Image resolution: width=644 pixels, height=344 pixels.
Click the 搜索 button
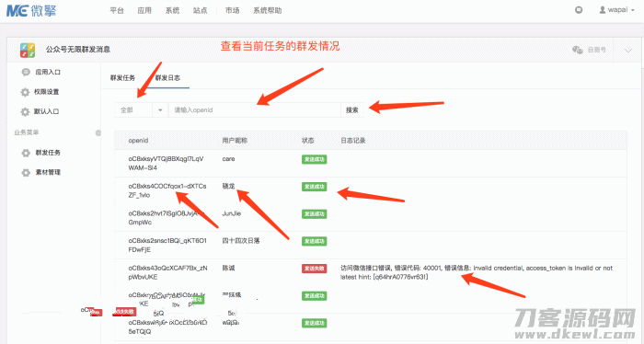click(x=352, y=110)
